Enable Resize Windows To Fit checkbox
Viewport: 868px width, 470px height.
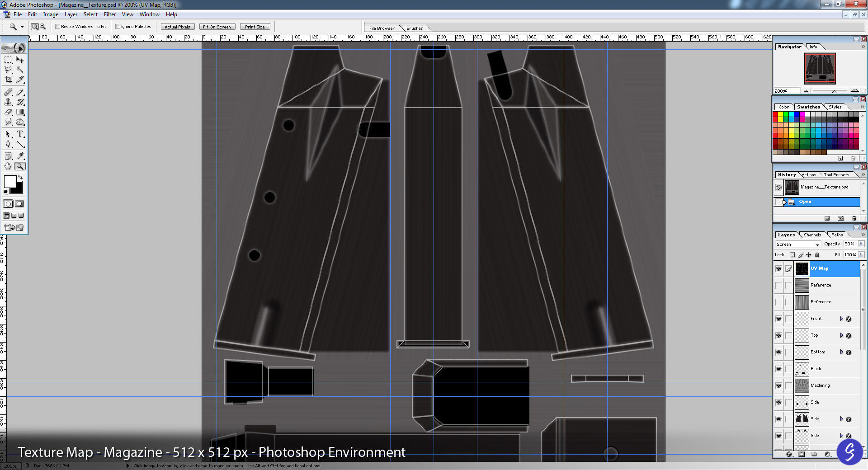(58, 27)
